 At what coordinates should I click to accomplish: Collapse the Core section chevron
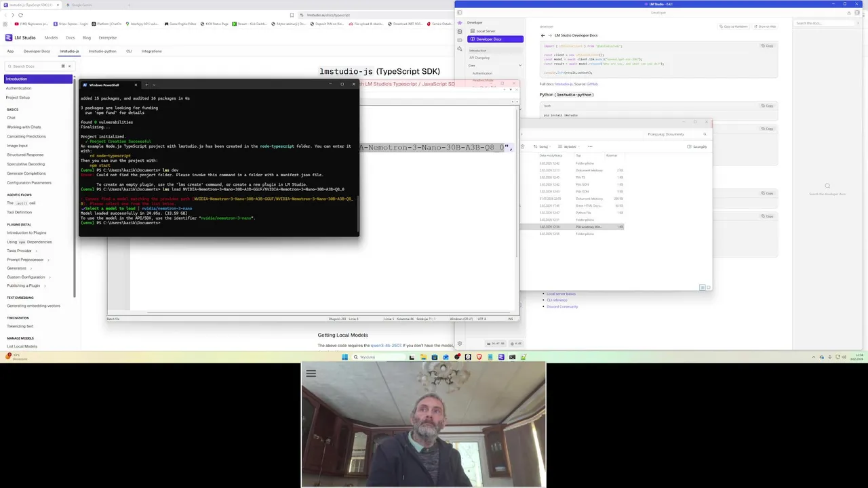[x=520, y=65]
